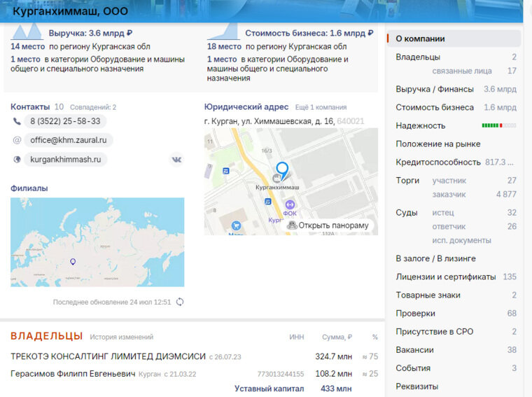Click Совпадений: 2 link next to Контакты
The height and width of the screenshot is (397, 532).
tap(93, 107)
